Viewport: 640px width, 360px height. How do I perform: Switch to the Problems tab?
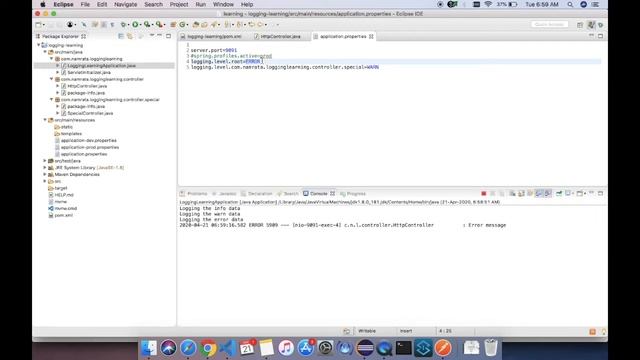(x=194, y=193)
